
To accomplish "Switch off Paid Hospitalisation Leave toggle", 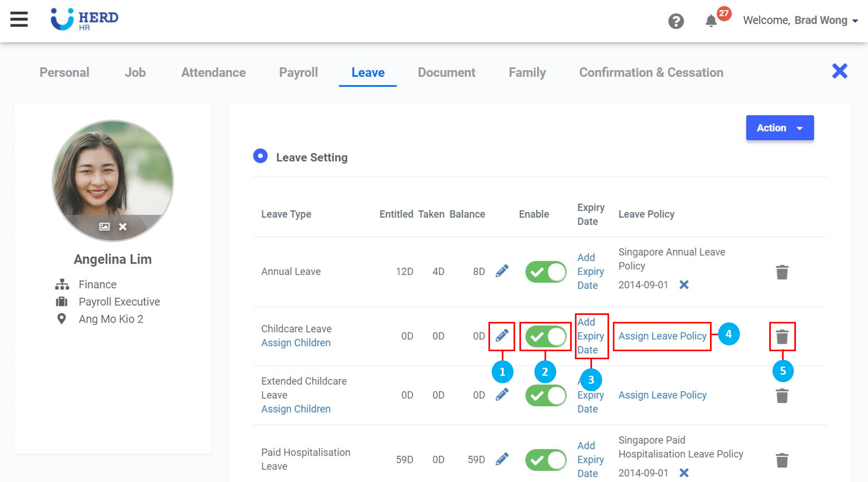I will pyautogui.click(x=546, y=460).
